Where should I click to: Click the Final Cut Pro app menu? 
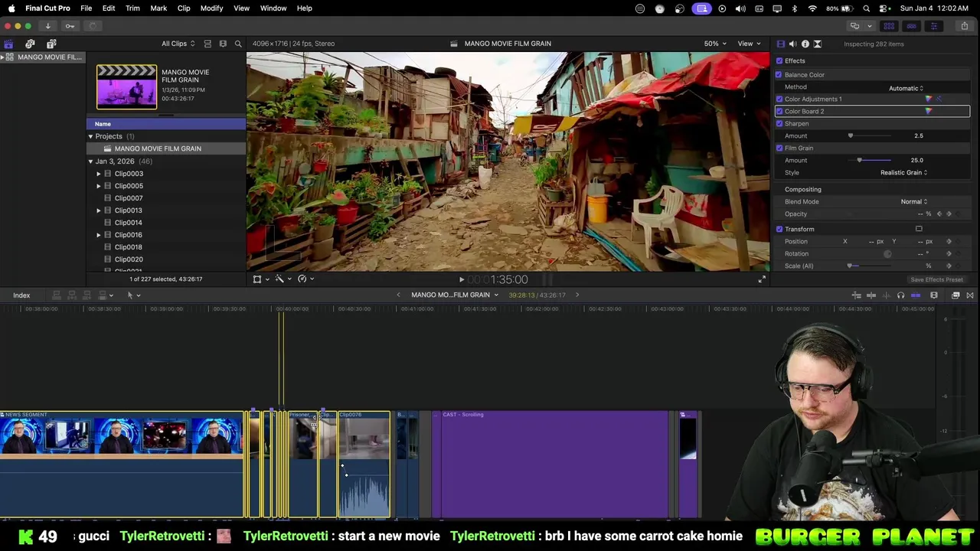tap(47, 8)
